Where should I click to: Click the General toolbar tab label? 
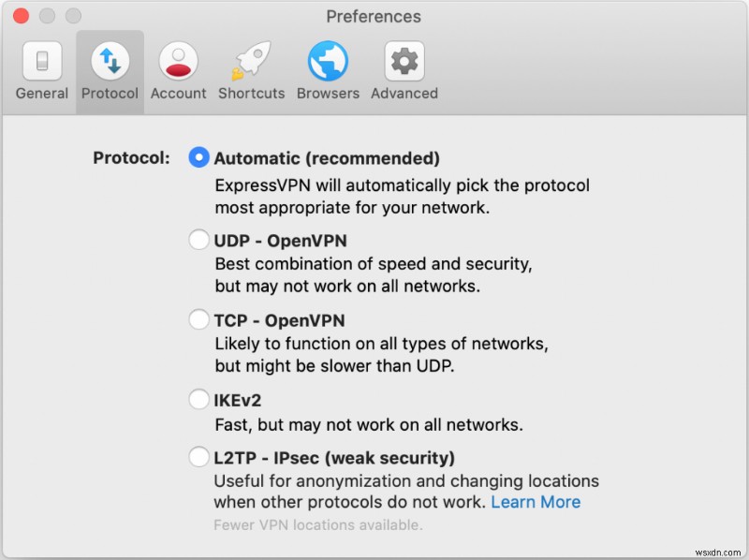tap(41, 93)
